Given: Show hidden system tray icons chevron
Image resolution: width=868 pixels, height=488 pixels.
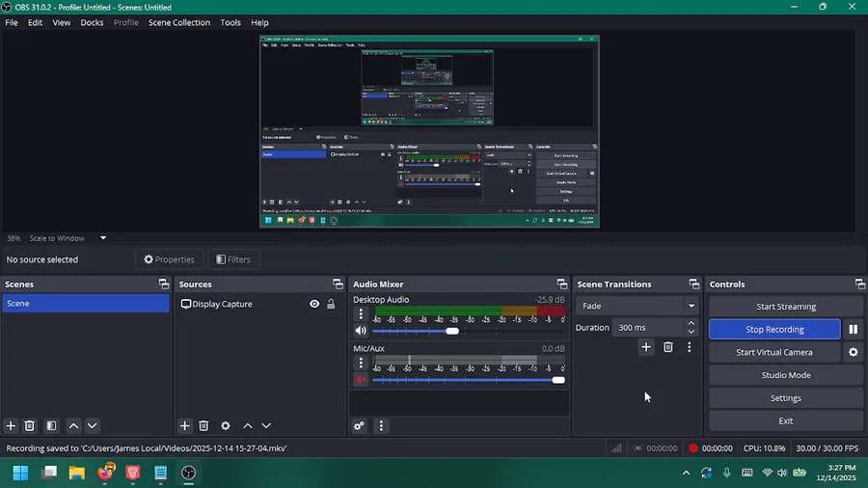Looking at the screenshot, I should [686, 473].
